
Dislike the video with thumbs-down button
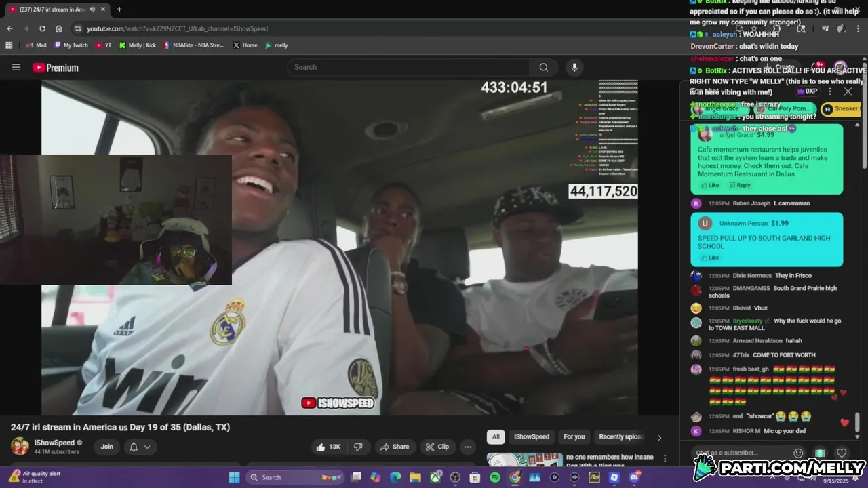click(358, 447)
